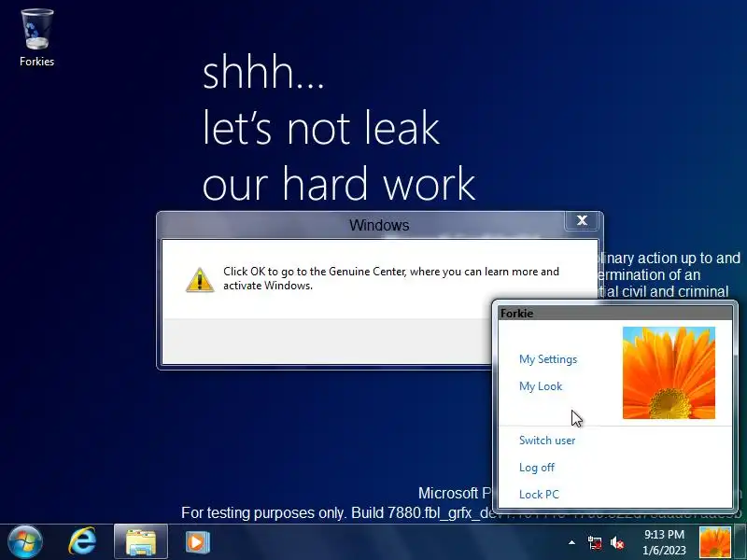Click the Forkie panel title header
The width and height of the screenshot is (747, 560).
point(615,314)
